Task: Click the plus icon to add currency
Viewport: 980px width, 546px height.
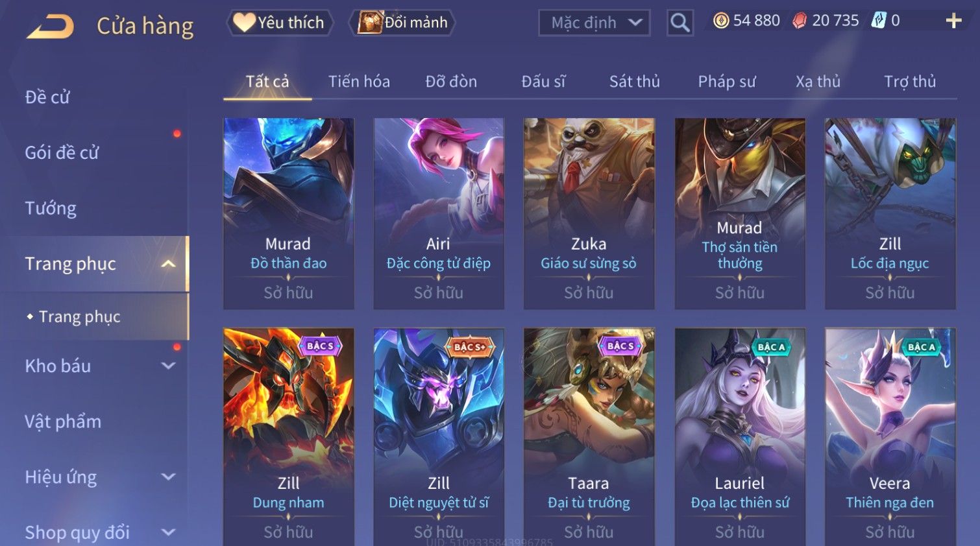Action: (953, 21)
